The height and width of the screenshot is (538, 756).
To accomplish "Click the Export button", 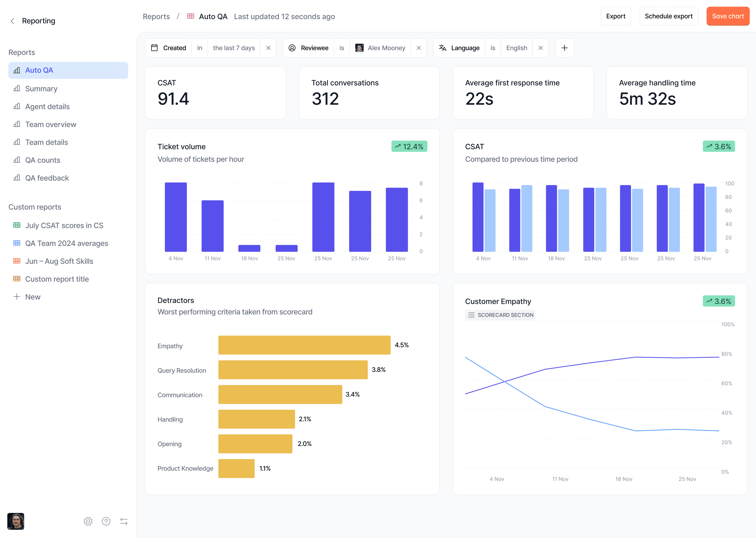I will tap(615, 16).
